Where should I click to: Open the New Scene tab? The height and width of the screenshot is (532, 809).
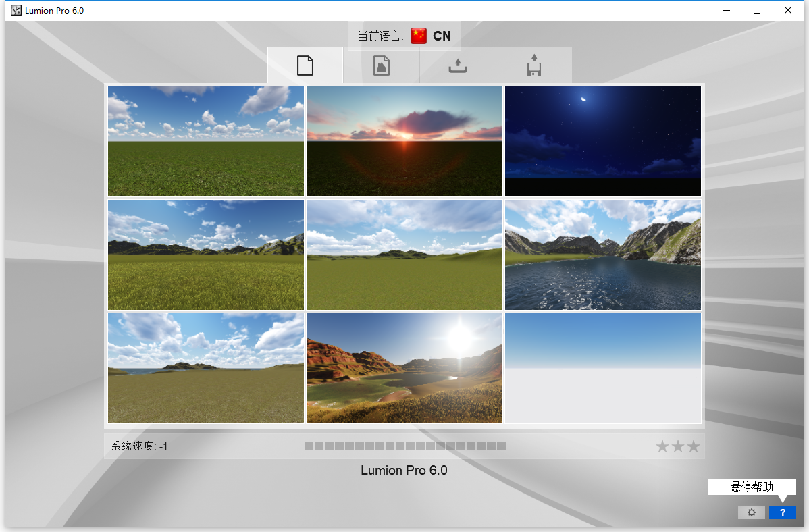coord(305,65)
